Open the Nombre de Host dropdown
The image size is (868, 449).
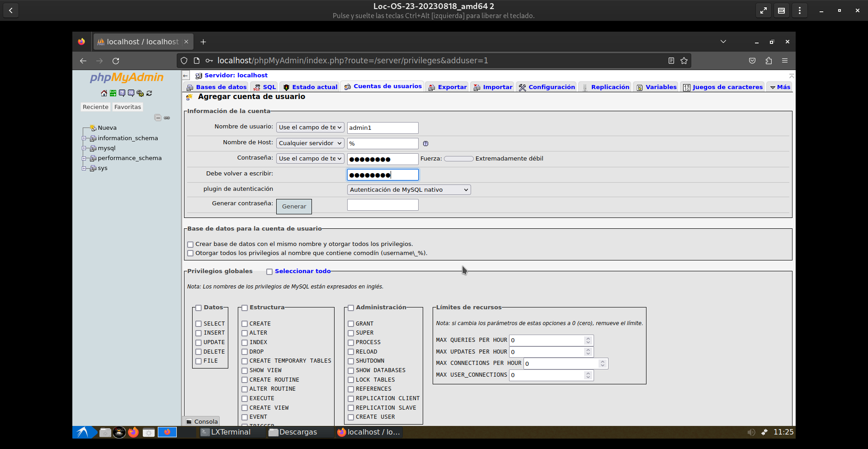(x=310, y=143)
